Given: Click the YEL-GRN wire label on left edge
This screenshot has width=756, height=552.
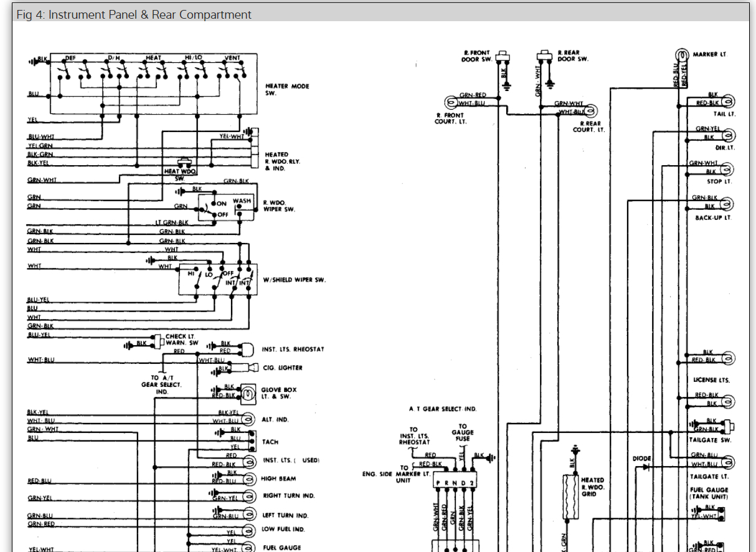Looking at the screenshot, I should pyautogui.click(x=40, y=146).
